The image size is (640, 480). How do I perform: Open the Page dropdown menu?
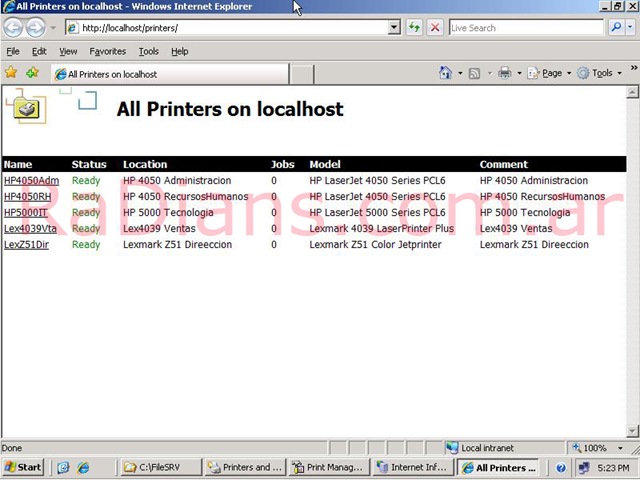coord(551,73)
